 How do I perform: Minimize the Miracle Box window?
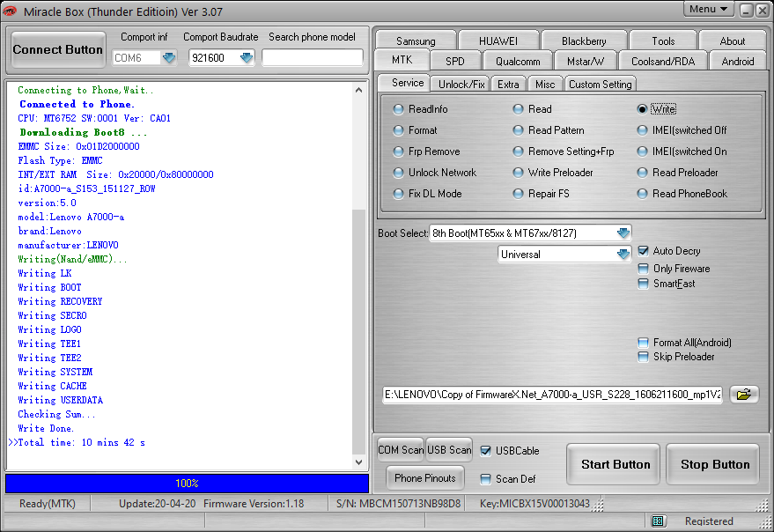(x=747, y=11)
